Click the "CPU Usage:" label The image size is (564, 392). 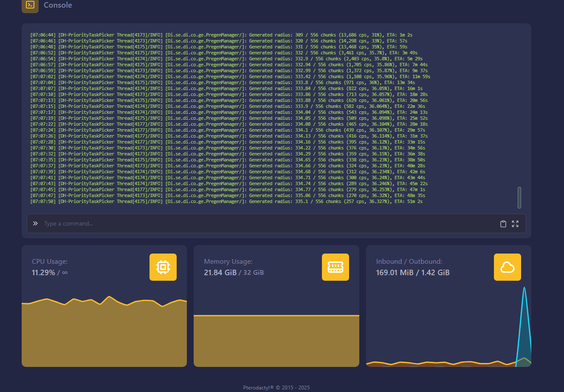coord(50,262)
